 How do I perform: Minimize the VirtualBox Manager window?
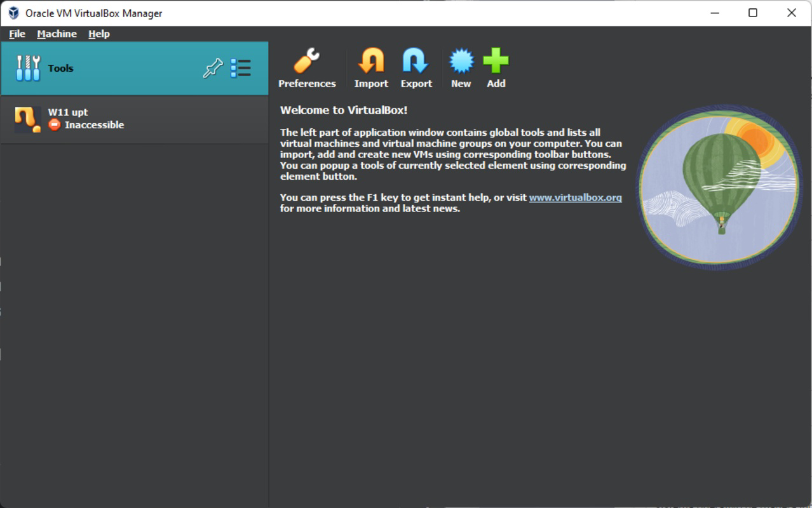[x=714, y=13]
